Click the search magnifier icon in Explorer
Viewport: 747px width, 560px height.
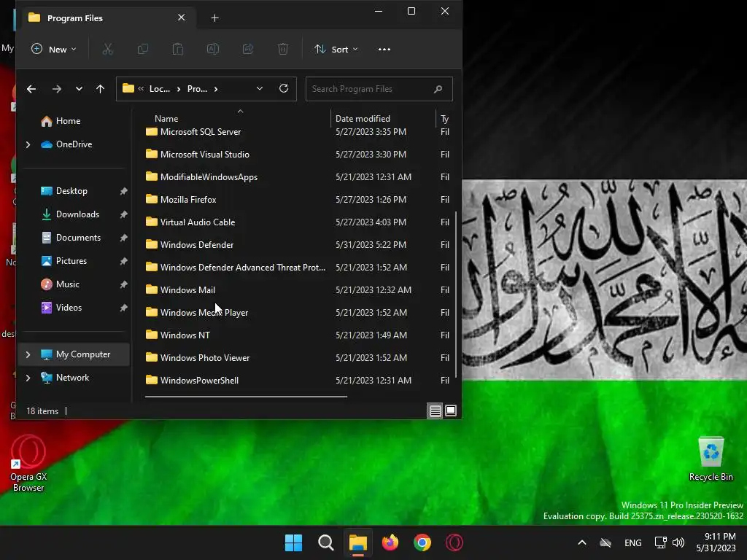pyautogui.click(x=438, y=89)
